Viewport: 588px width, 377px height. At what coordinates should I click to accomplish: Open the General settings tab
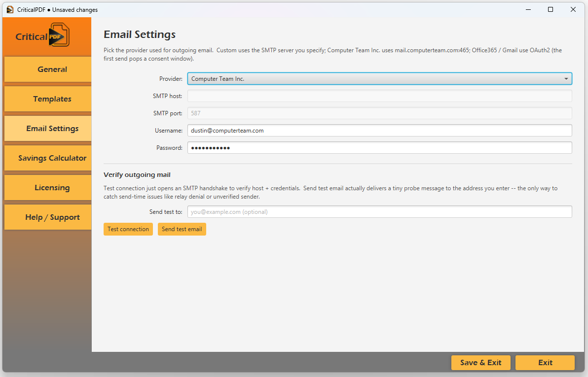coord(48,69)
